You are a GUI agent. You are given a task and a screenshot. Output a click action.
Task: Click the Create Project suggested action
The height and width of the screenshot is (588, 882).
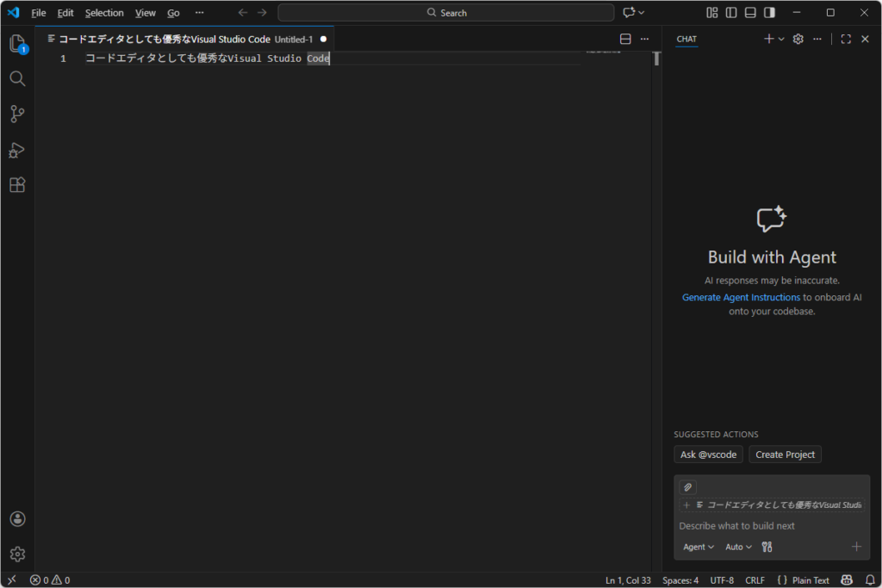coord(785,454)
